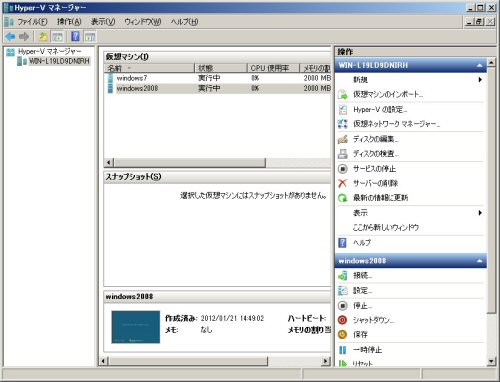Collapse the windows2008 actions section
Screen dimensions: 500x382
[479, 261]
